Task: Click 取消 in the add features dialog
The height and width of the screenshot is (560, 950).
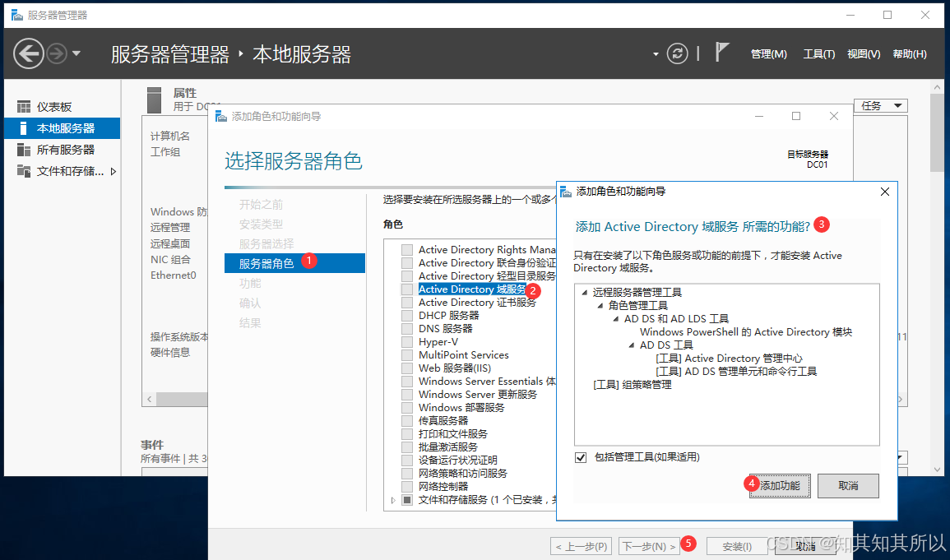Action: (x=848, y=485)
